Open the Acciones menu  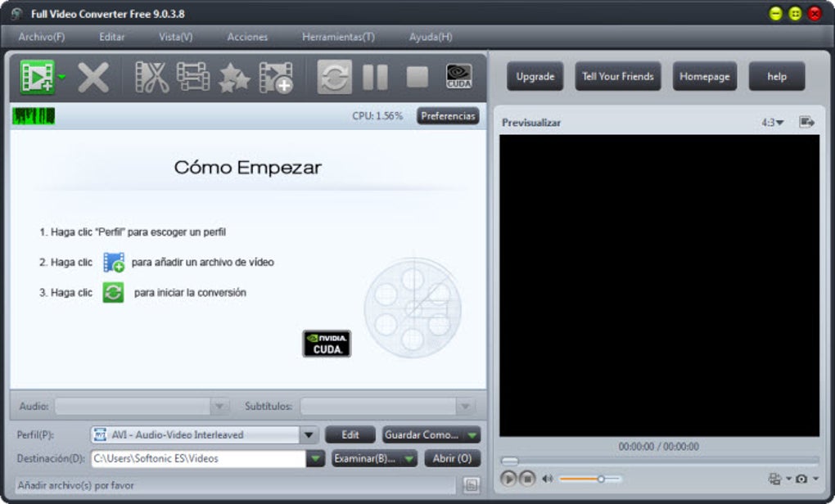(x=247, y=37)
